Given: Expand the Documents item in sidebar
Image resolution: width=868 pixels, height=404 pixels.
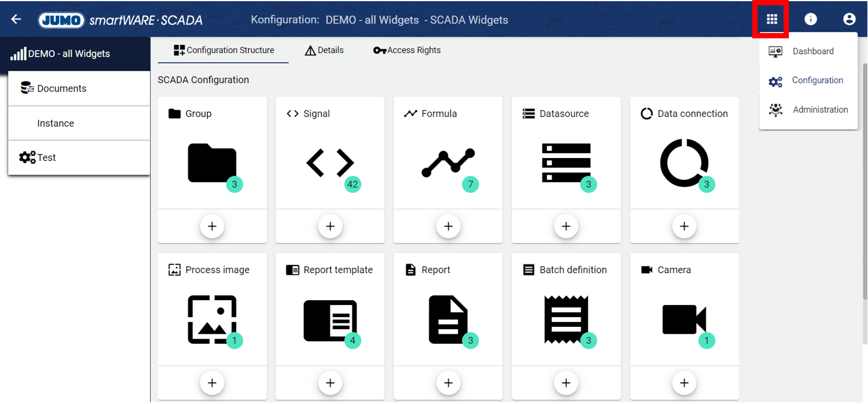Looking at the screenshot, I should [61, 88].
